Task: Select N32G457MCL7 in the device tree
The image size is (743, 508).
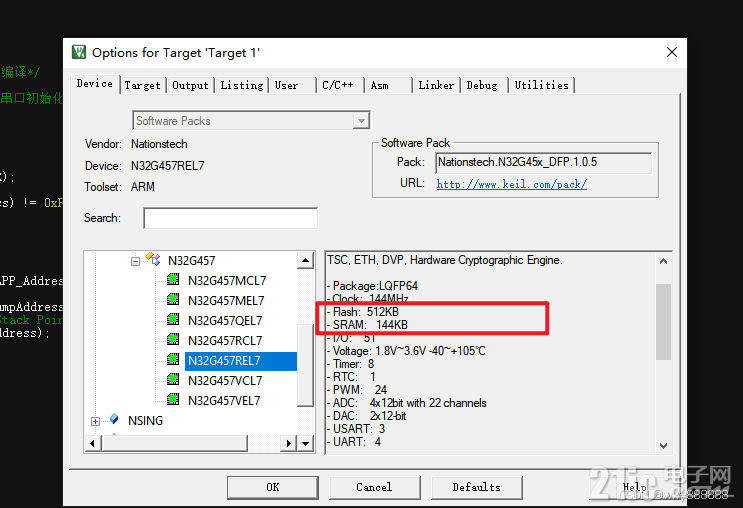Action: pyautogui.click(x=227, y=281)
